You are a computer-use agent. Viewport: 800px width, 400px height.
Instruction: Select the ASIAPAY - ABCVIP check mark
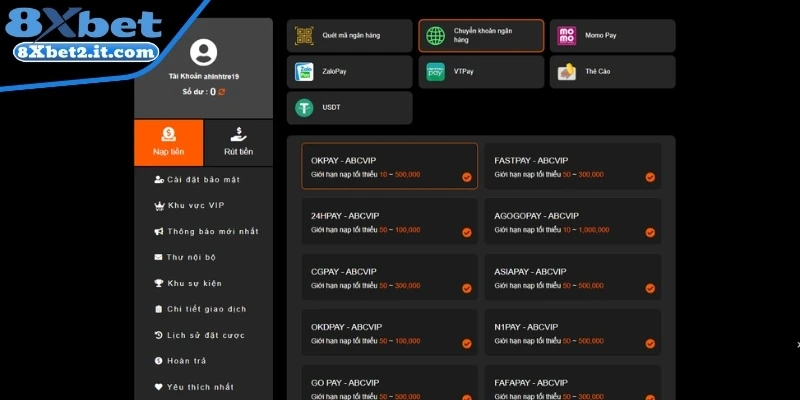[650, 288]
